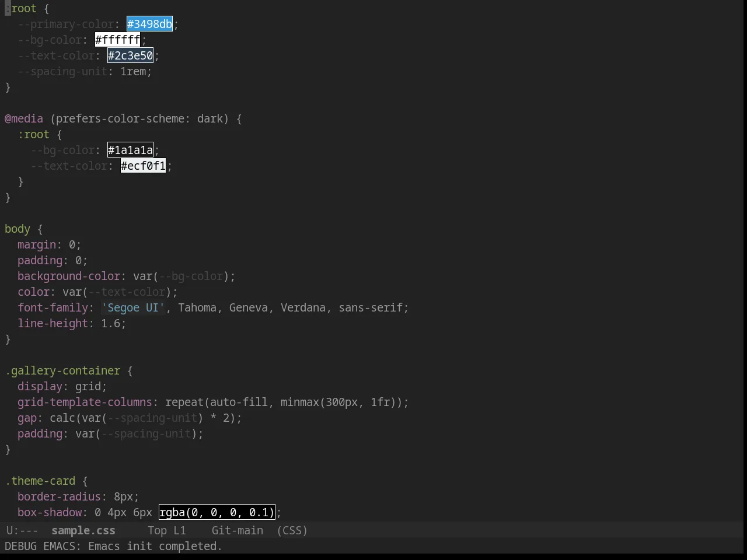
Task: Click the .gallery-container selector
Action: 62,370
